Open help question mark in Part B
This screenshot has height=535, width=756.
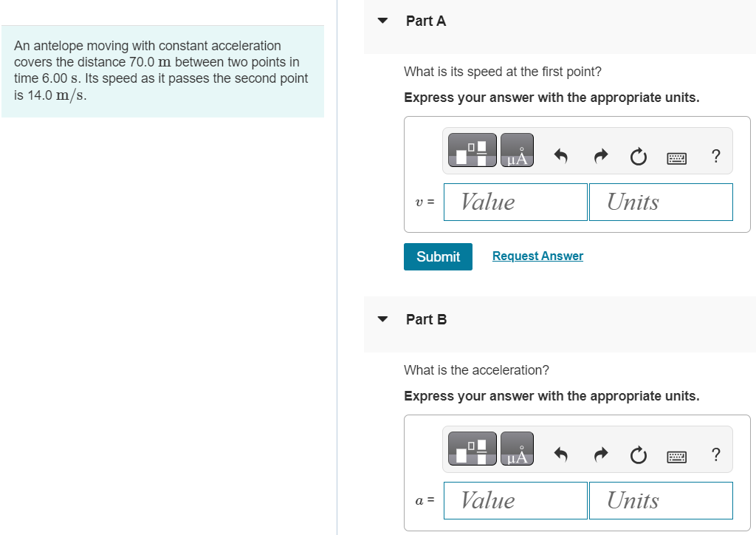pos(716,455)
